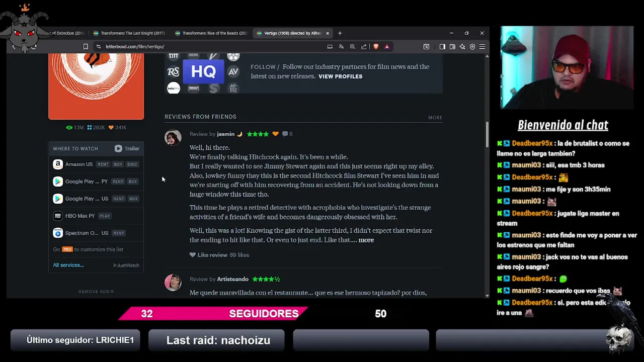Click the star rating on jasmin's review
Viewport: 644px width, 362px height.
[x=258, y=134]
